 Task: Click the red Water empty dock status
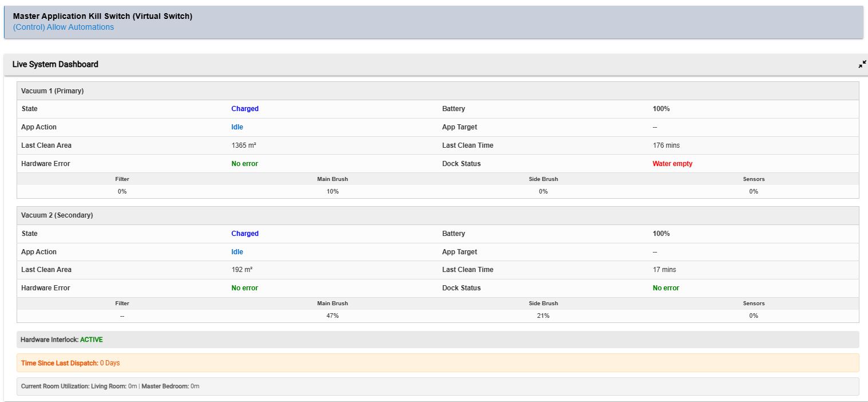[x=672, y=164]
